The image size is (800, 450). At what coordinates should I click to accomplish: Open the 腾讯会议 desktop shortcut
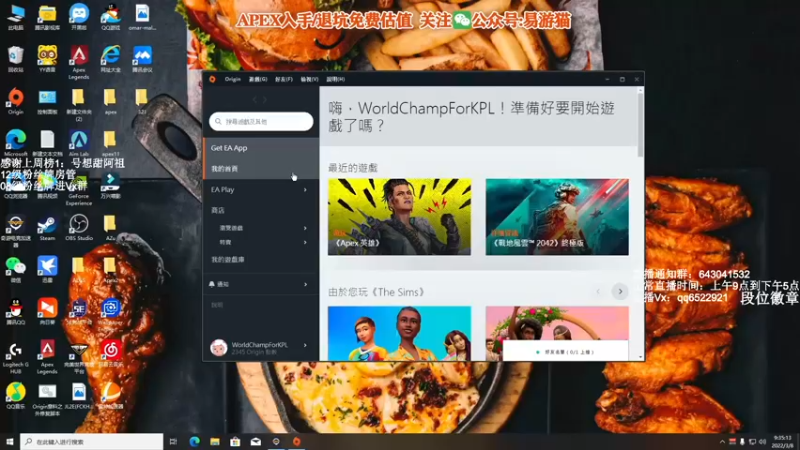point(142,59)
